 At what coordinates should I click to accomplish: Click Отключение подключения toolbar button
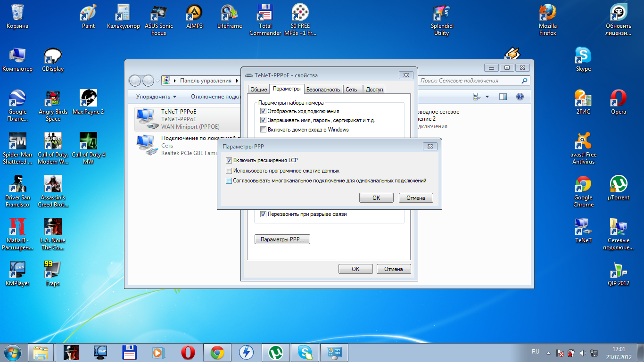[215, 97]
